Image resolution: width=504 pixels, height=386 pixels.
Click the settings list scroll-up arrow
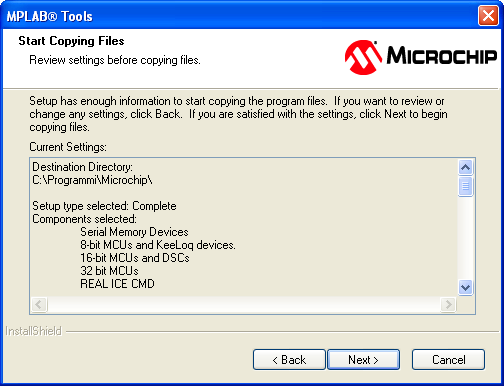[465, 167]
